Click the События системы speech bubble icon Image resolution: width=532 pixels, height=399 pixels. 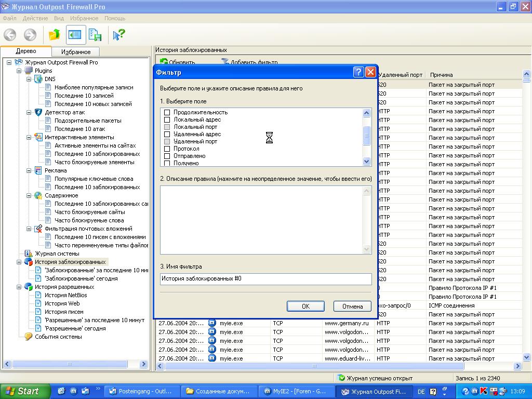click(x=29, y=337)
